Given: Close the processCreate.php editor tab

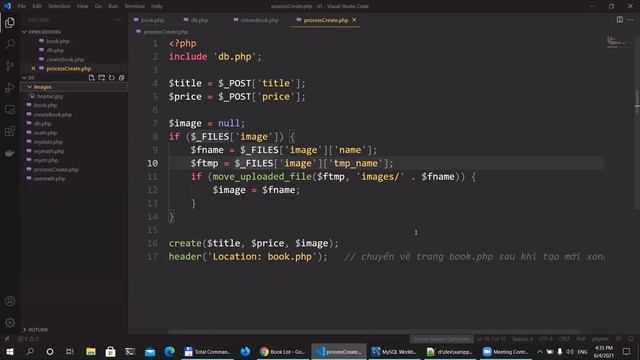Looking at the screenshot, I should coord(354,20).
